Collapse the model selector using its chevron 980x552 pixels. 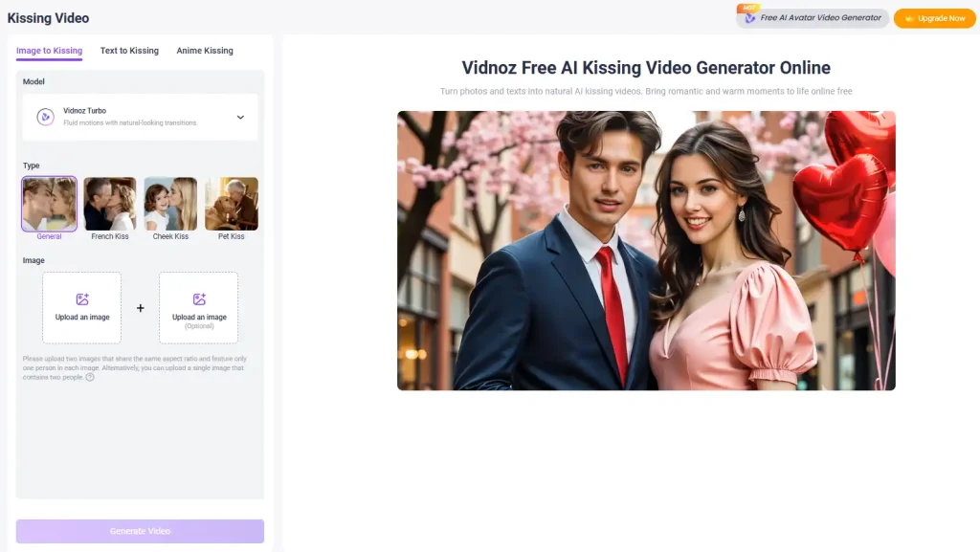pyautogui.click(x=240, y=117)
